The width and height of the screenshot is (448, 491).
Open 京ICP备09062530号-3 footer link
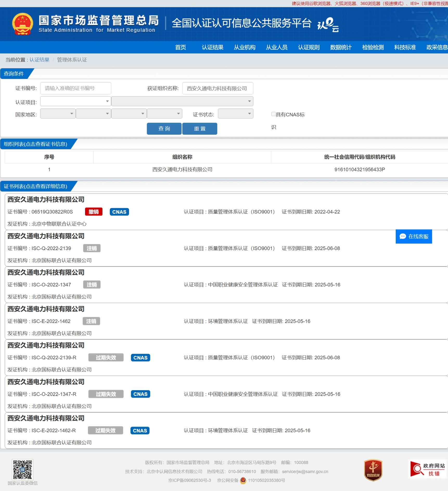tap(190, 480)
